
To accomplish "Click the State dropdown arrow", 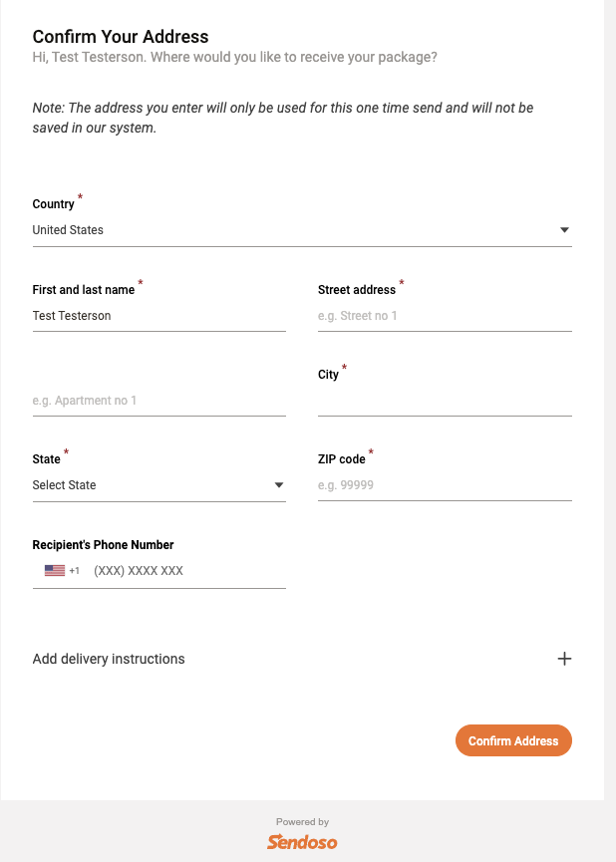I will pyautogui.click(x=279, y=485).
